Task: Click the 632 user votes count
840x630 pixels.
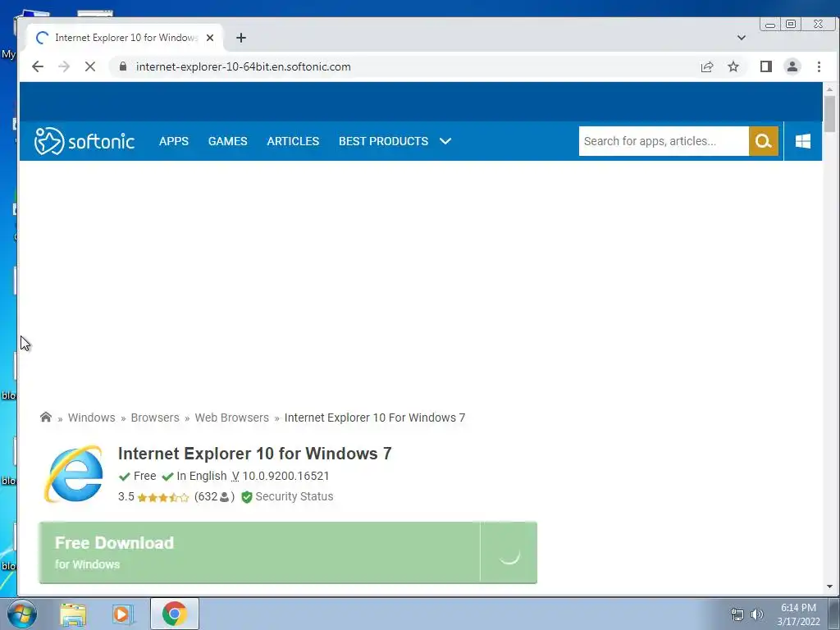Action: pyautogui.click(x=214, y=496)
